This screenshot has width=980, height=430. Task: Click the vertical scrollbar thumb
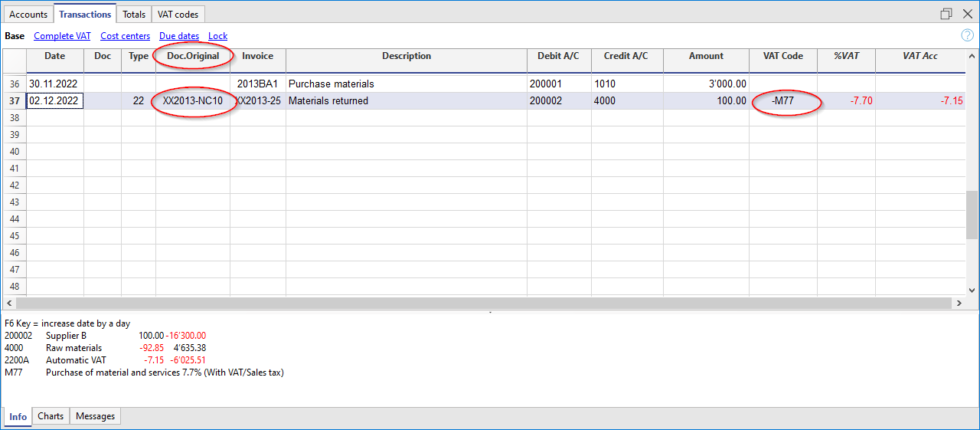coord(972,216)
